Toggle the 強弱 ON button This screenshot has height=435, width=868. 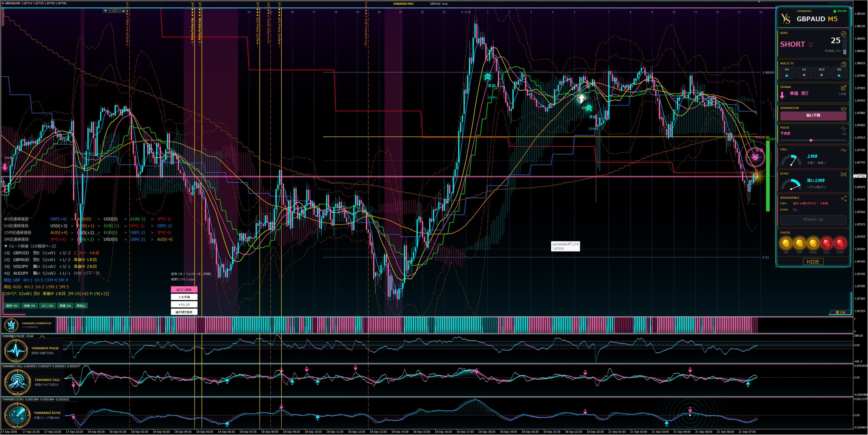[x=12, y=306]
